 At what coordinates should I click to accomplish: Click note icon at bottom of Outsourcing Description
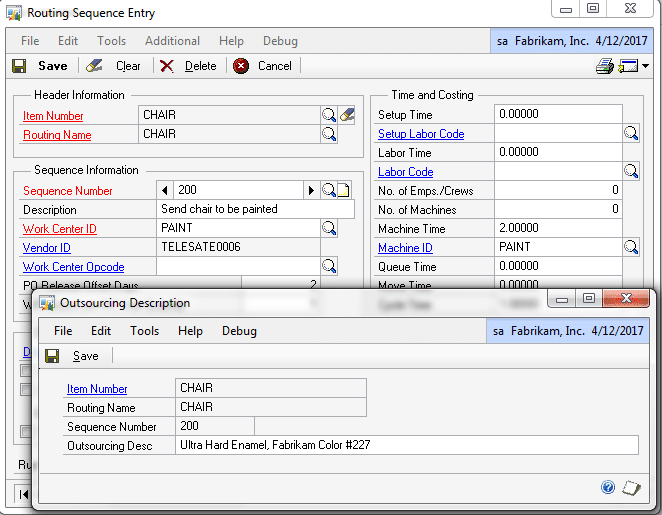click(631, 488)
